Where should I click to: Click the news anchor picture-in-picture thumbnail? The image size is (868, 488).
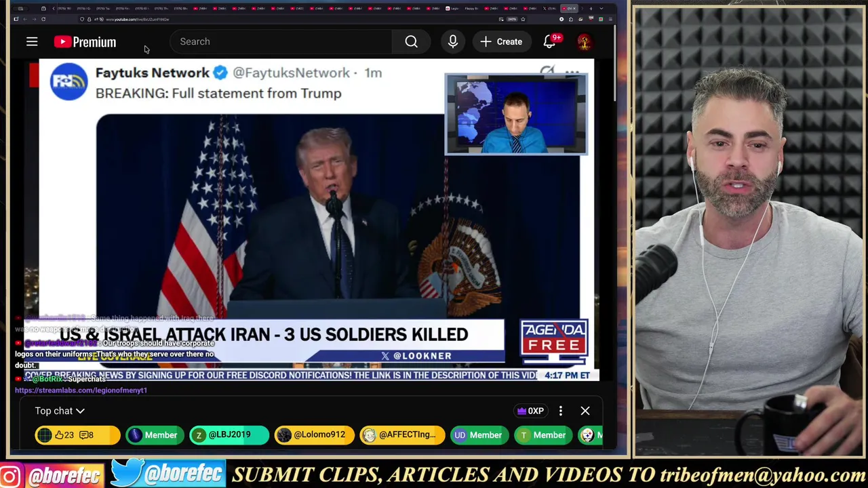click(516, 115)
